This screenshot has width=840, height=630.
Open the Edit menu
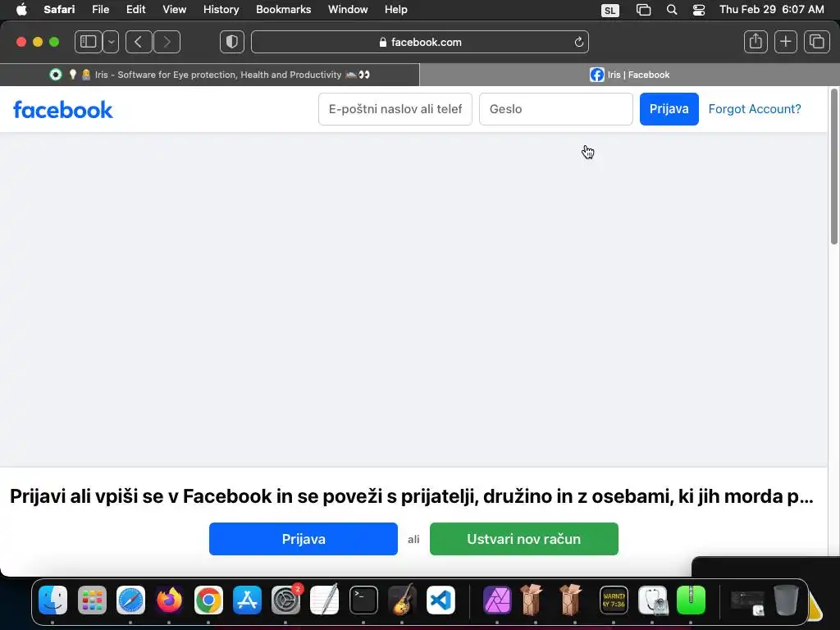click(135, 10)
